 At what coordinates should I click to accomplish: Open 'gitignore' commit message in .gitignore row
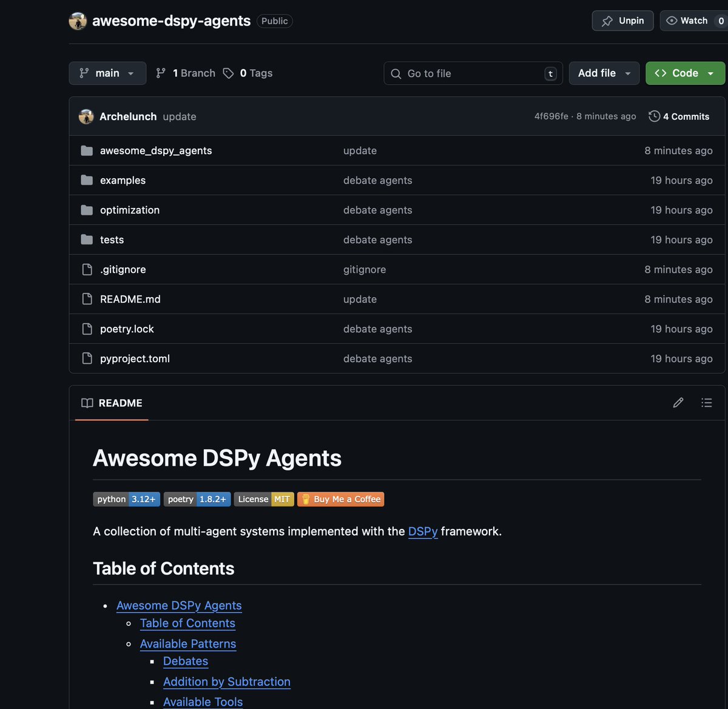click(365, 269)
